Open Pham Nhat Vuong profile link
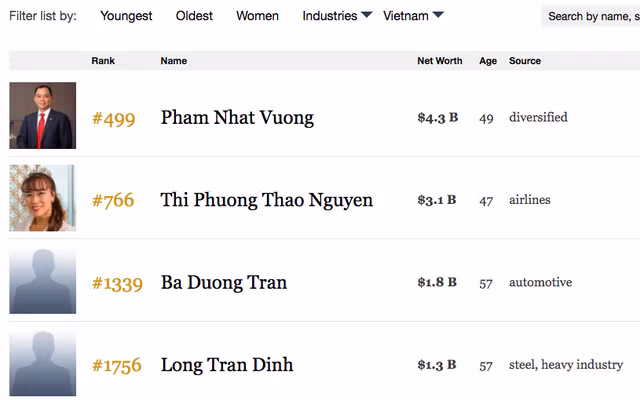Viewport: 640px width, 400px height. pos(237,118)
